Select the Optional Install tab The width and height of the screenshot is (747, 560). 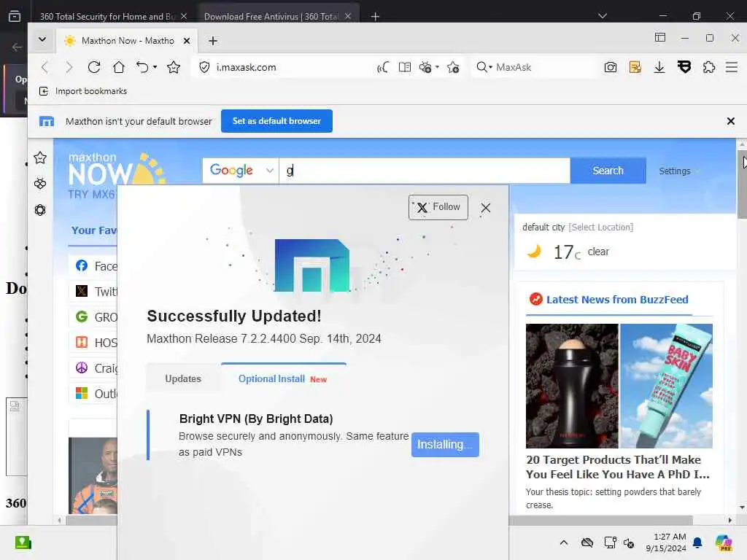[x=283, y=378]
